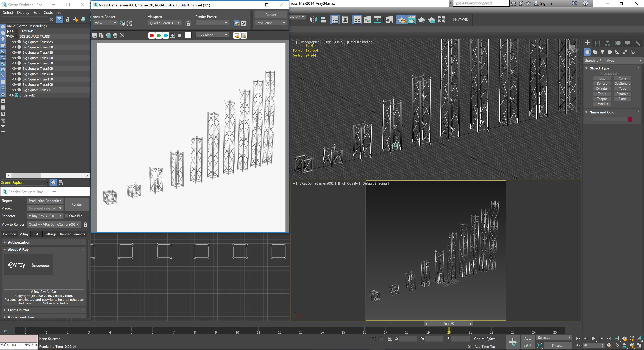644x350 pixels.
Task: Open Curve Editor in main toolbar
Action: pos(367,20)
